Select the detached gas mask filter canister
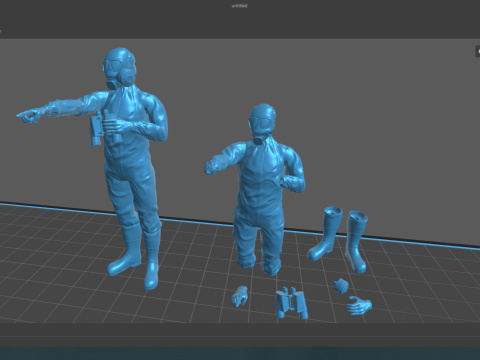This screenshot has width=480, height=360. coord(341,286)
